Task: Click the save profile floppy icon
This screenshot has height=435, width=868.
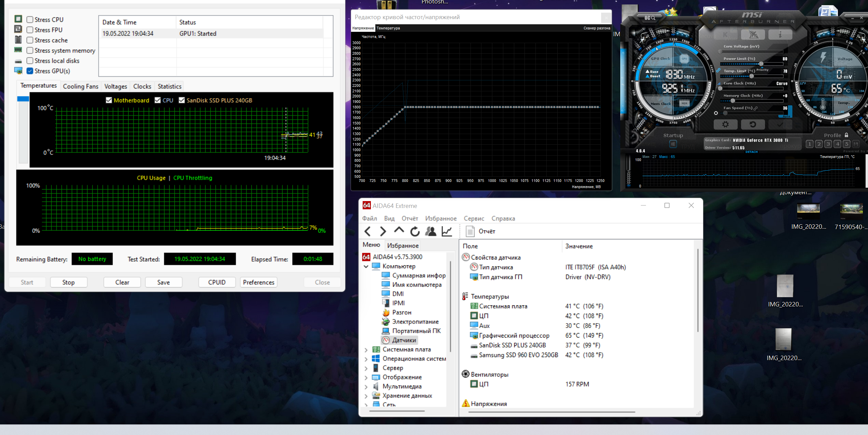Action: click(x=856, y=144)
